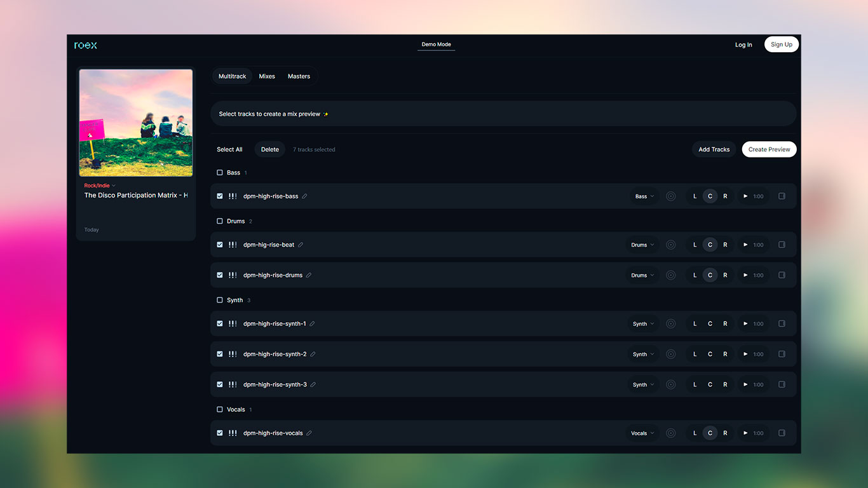Open the Bass instrument type dropdown
The image size is (868, 488).
click(x=644, y=196)
